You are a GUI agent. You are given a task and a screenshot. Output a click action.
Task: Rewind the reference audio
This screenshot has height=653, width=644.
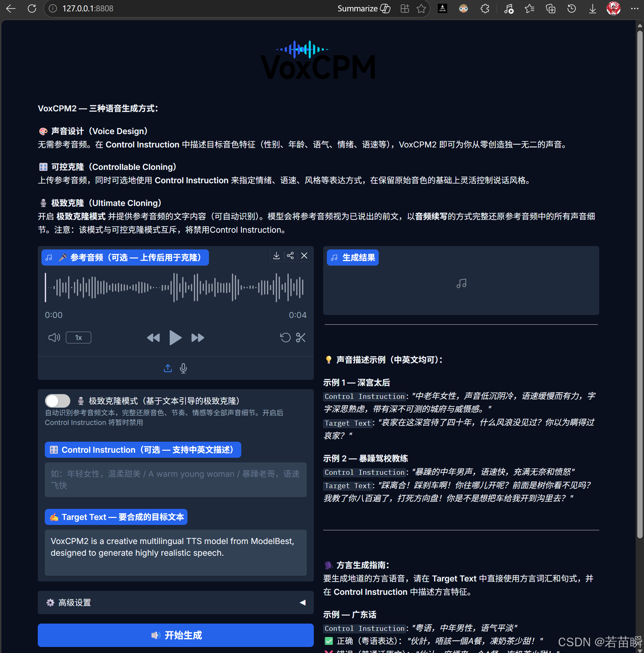(153, 338)
